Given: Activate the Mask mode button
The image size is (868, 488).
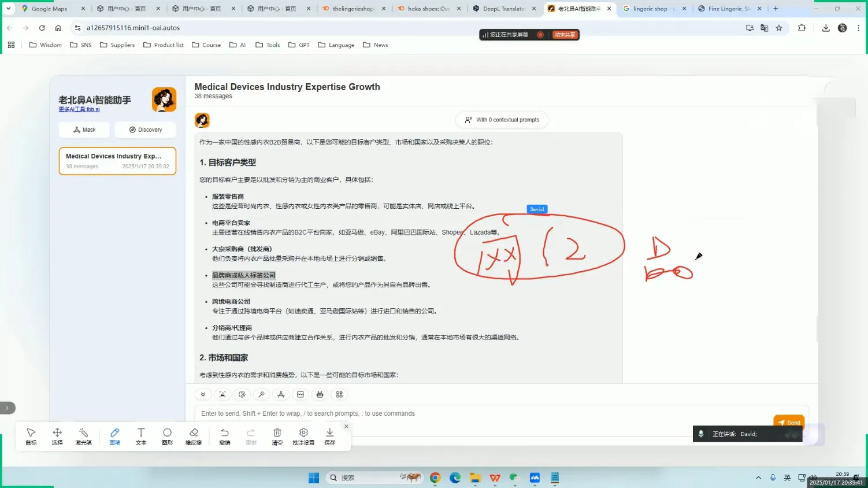Looking at the screenshot, I should coord(84,130).
